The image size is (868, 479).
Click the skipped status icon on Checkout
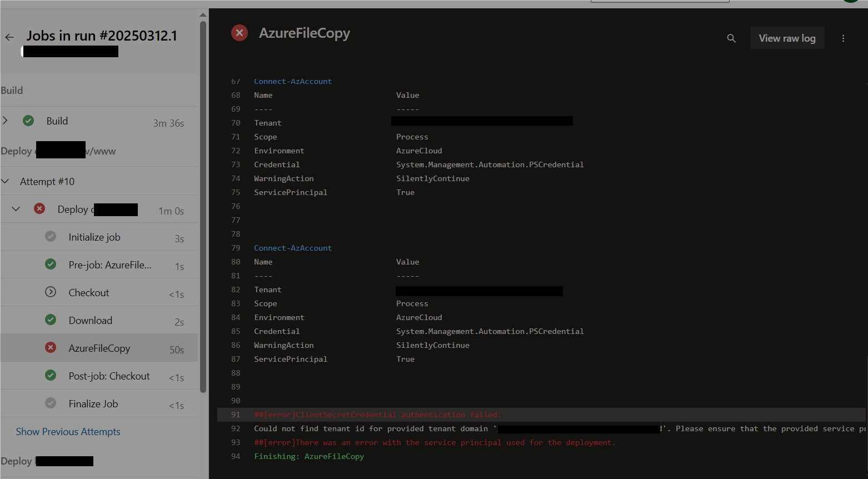click(x=50, y=292)
